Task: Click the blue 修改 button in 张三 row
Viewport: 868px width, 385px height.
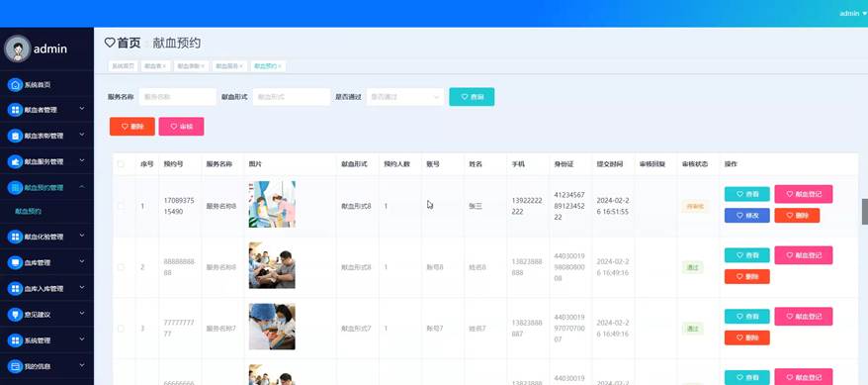Action: (746, 216)
